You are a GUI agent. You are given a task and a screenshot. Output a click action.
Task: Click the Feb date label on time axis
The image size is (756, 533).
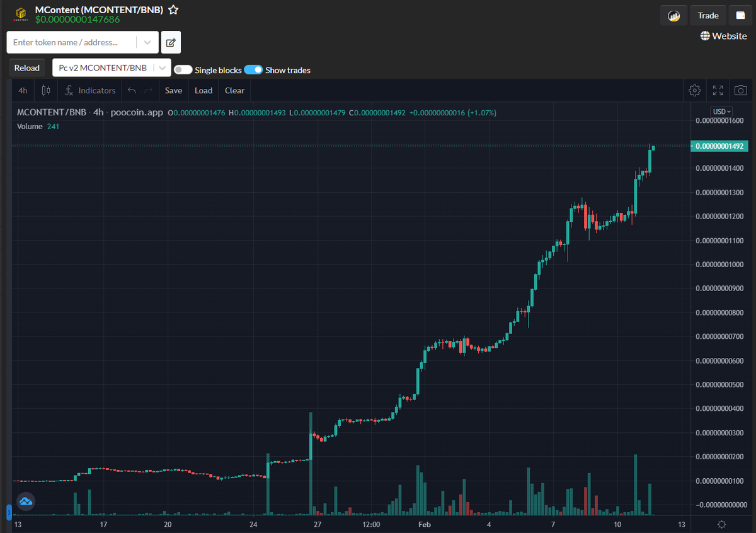[x=424, y=525]
